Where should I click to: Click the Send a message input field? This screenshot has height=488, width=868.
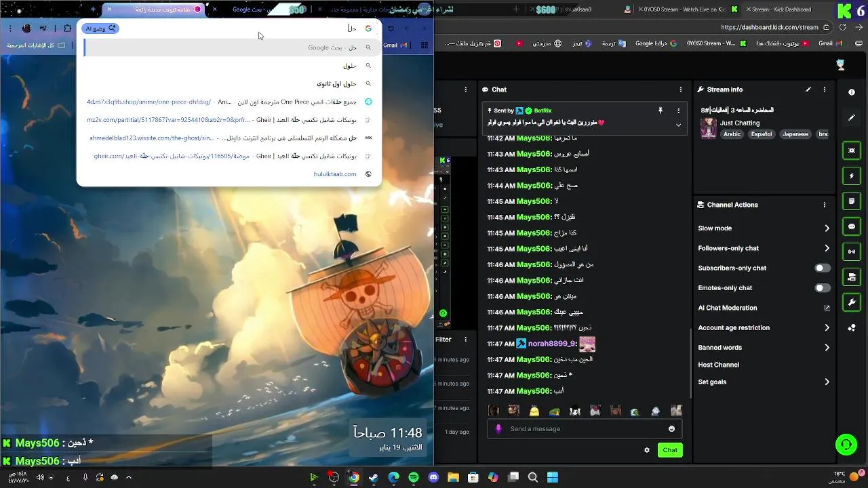pos(583,429)
